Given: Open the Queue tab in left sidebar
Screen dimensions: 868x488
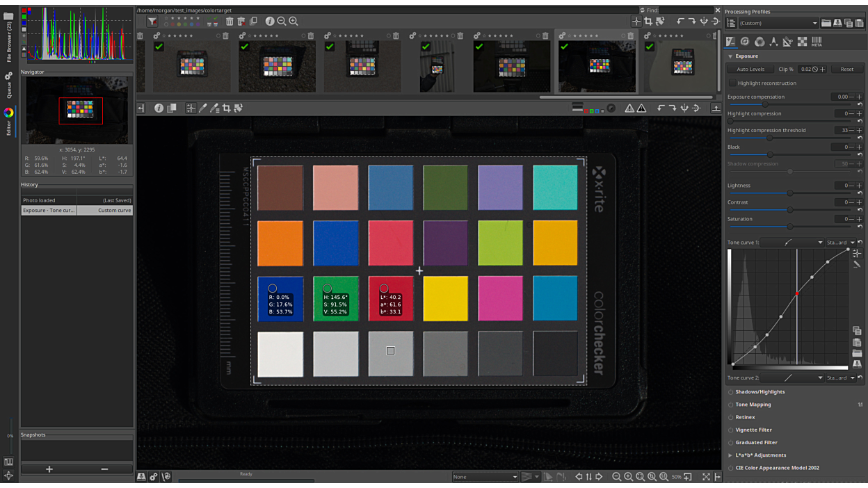Looking at the screenshot, I should pos(8,86).
